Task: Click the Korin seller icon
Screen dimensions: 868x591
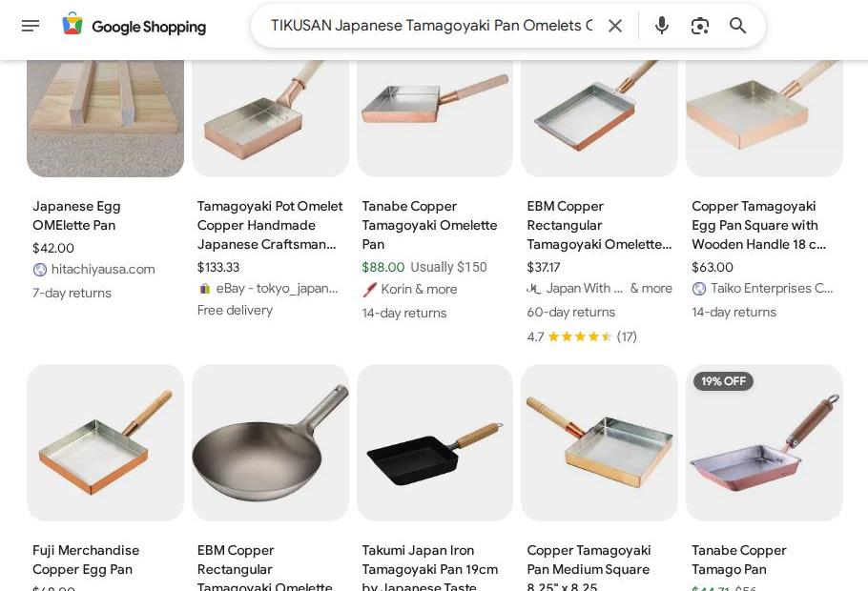Action: 369,290
